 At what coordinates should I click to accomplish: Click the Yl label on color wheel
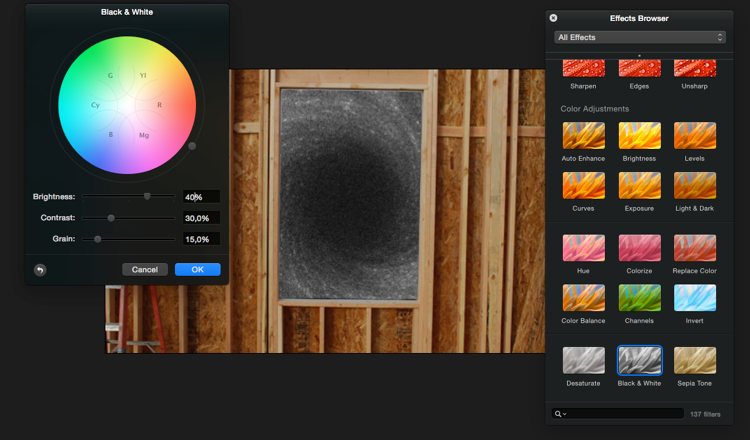point(143,76)
